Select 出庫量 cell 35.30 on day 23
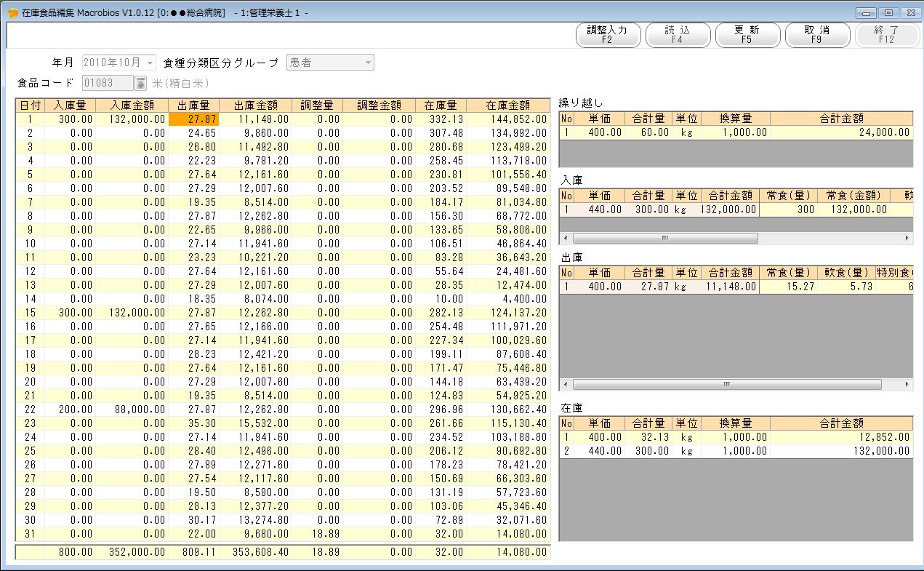The height and width of the screenshot is (571, 924). pyautogui.click(x=193, y=423)
